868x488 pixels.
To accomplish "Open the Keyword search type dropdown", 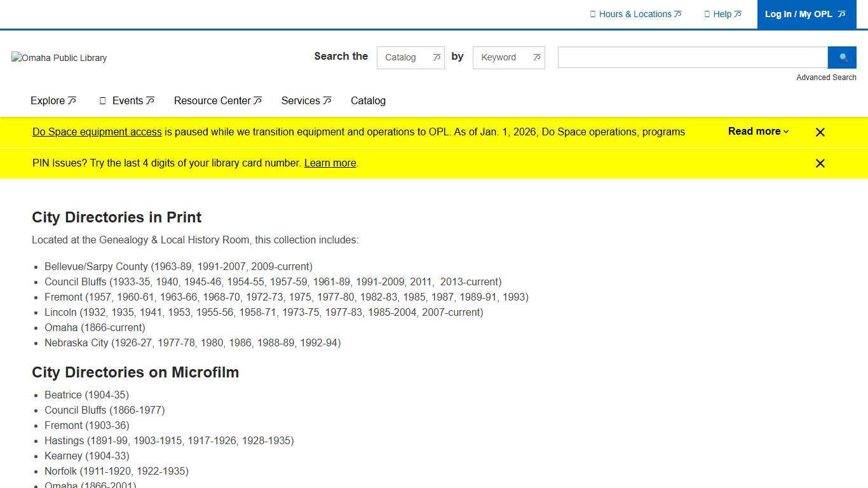I will pyautogui.click(x=508, y=57).
